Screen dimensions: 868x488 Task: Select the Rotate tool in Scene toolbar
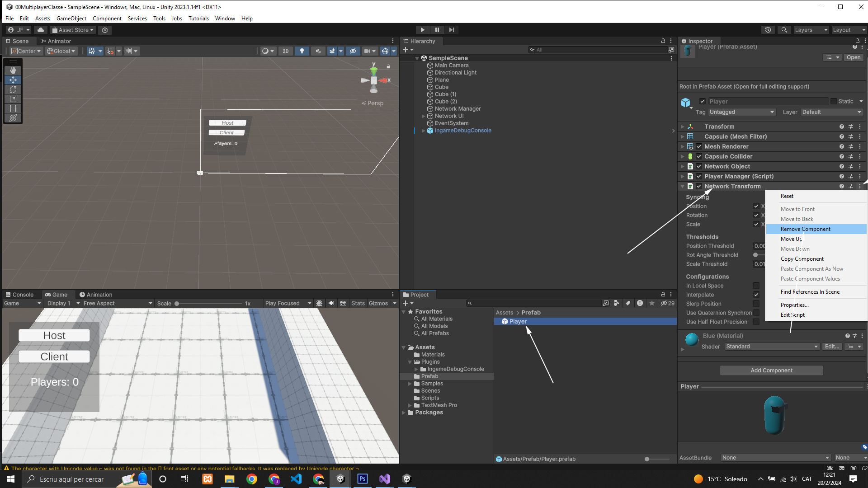[x=13, y=89]
